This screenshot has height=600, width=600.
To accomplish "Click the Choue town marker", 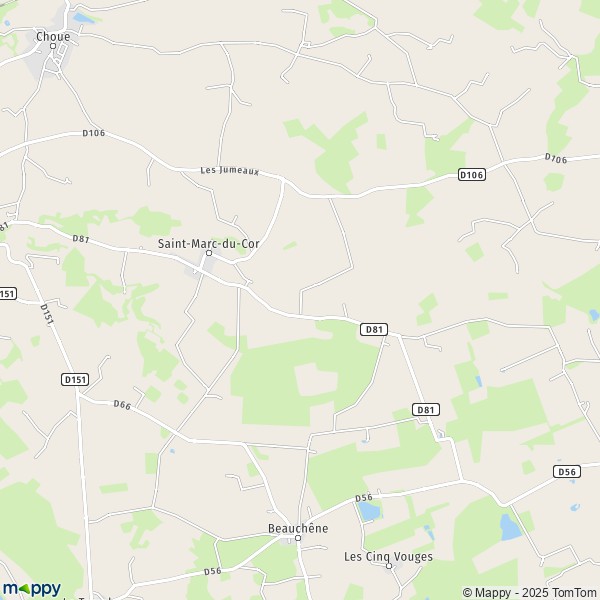I will click(x=53, y=46).
